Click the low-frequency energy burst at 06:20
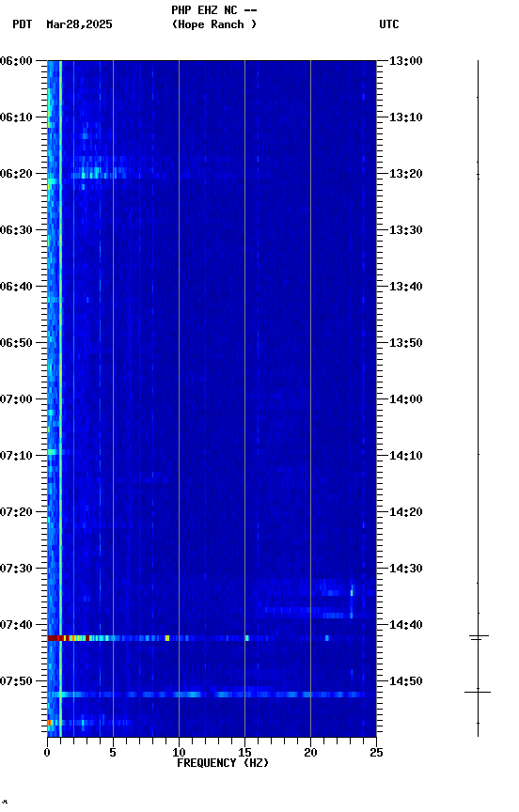519x812 pixels. click(x=99, y=172)
